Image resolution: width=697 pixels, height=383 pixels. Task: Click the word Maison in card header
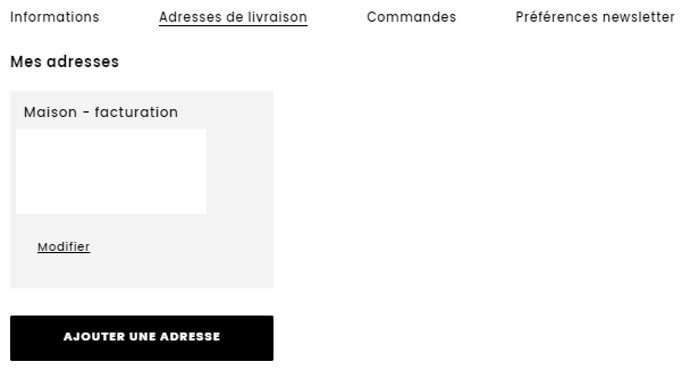click(50, 112)
